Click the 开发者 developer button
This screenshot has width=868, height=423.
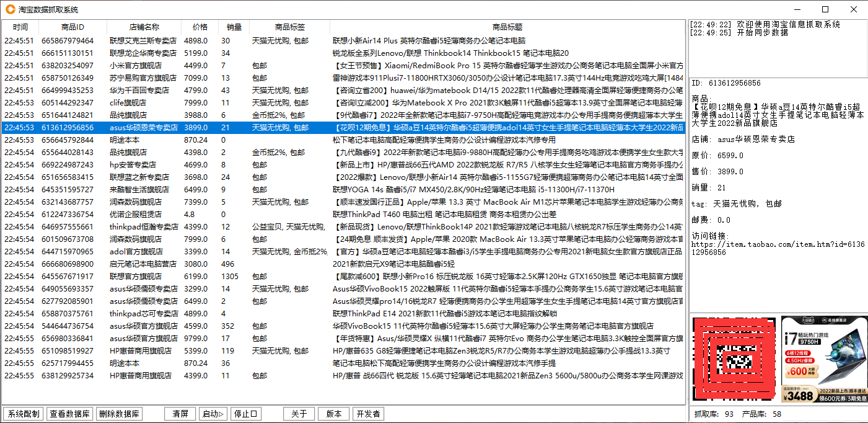368,414
